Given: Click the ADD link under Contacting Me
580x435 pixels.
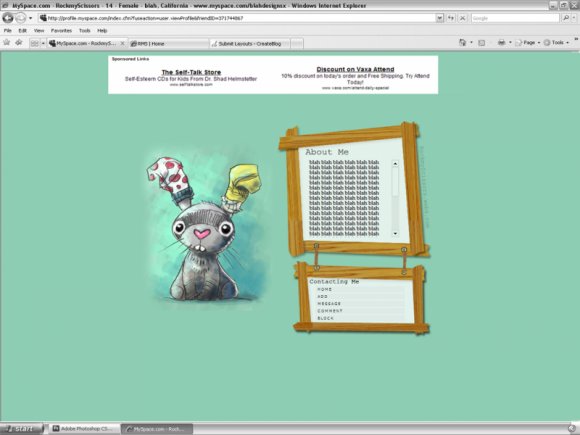Looking at the screenshot, I should pyautogui.click(x=322, y=296).
